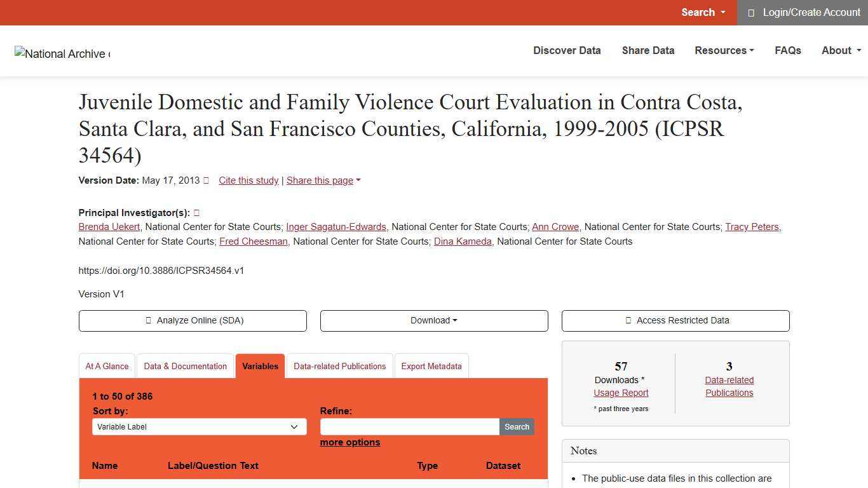
Task: Choose Discover Data from the navigation
Action: pyautogui.click(x=566, y=50)
